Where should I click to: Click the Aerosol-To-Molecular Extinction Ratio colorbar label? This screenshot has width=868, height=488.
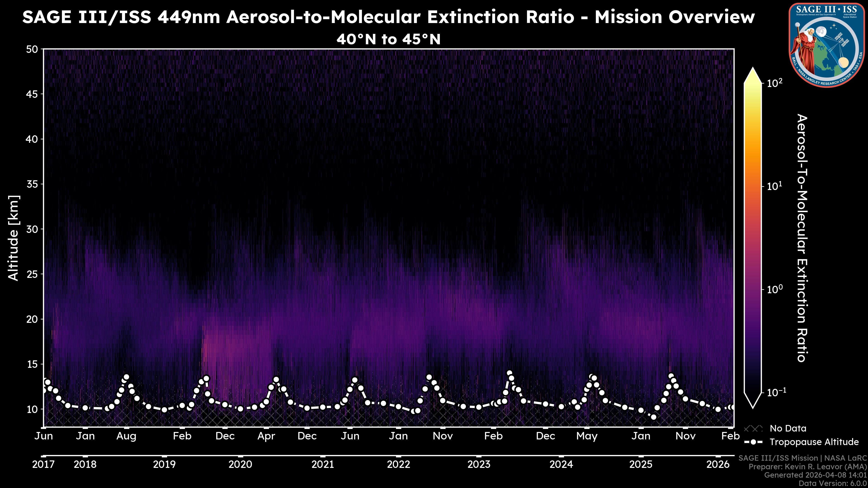click(x=802, y=238)
